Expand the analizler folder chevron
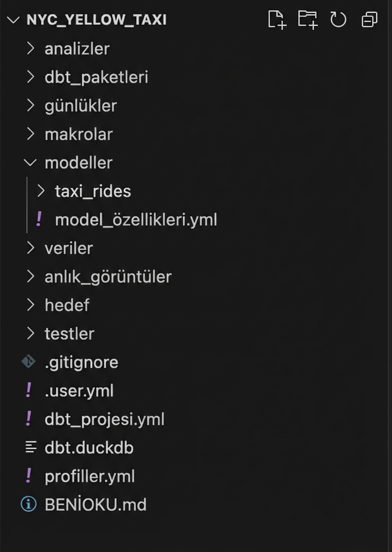Screen dimensions: 392x552 tap(30, 49)
